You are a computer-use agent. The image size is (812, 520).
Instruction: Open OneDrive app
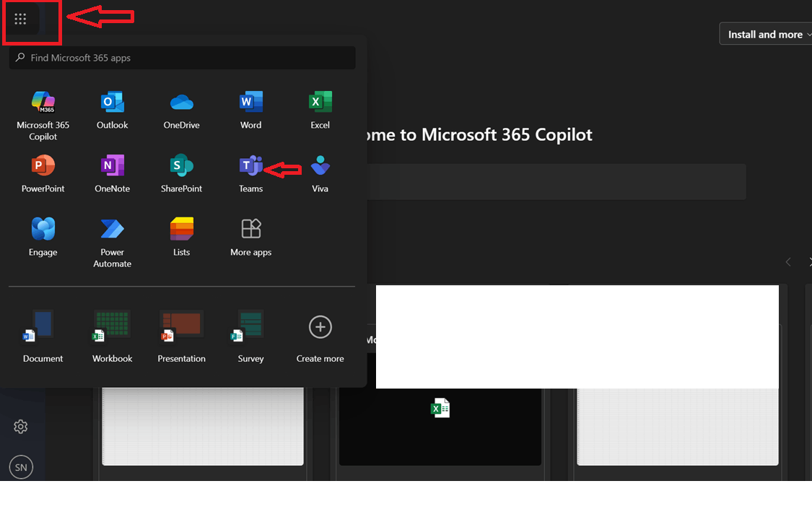(181, 110)
